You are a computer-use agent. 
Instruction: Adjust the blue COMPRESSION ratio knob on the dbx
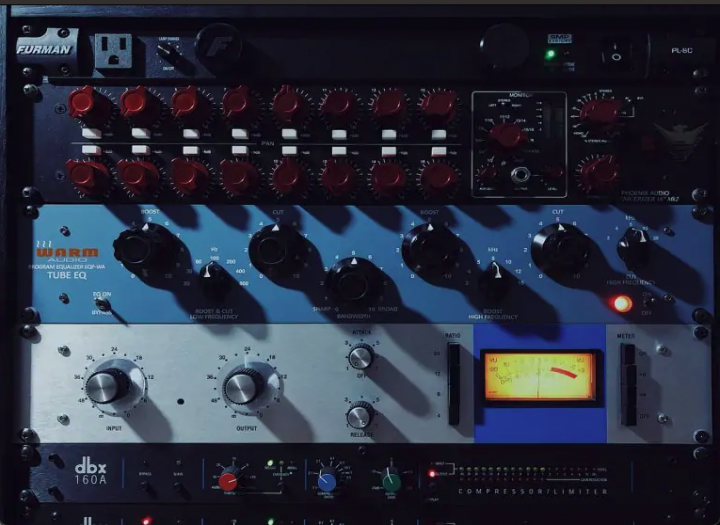pos(327,479)
